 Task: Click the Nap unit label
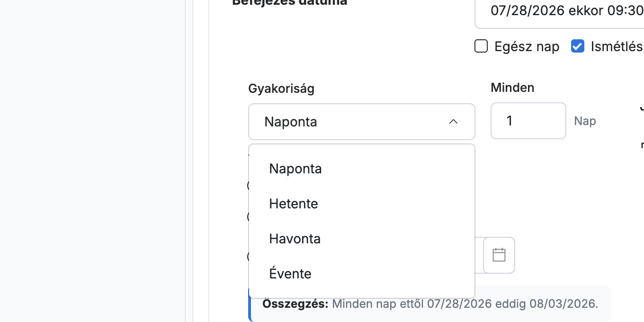pos(585,121)
